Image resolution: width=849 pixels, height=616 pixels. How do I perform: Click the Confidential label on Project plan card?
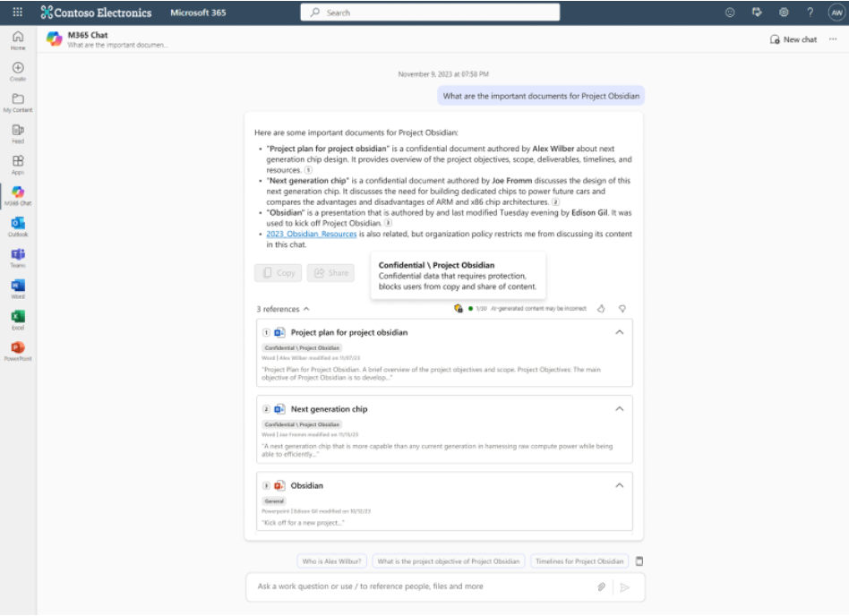[x=302, y=348]
